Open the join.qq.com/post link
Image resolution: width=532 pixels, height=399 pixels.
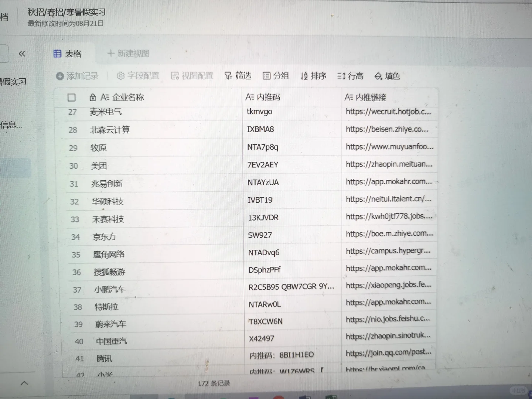(388, 353)
